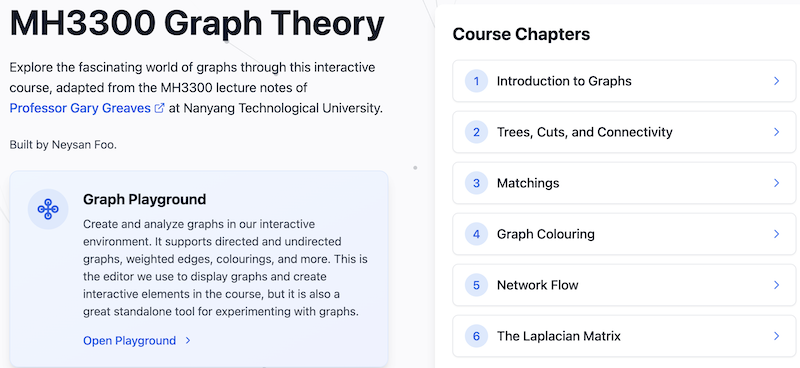800x368 pixels.
Task: Click the external link icon beside Gary Greaves
Action: point(160,108)
